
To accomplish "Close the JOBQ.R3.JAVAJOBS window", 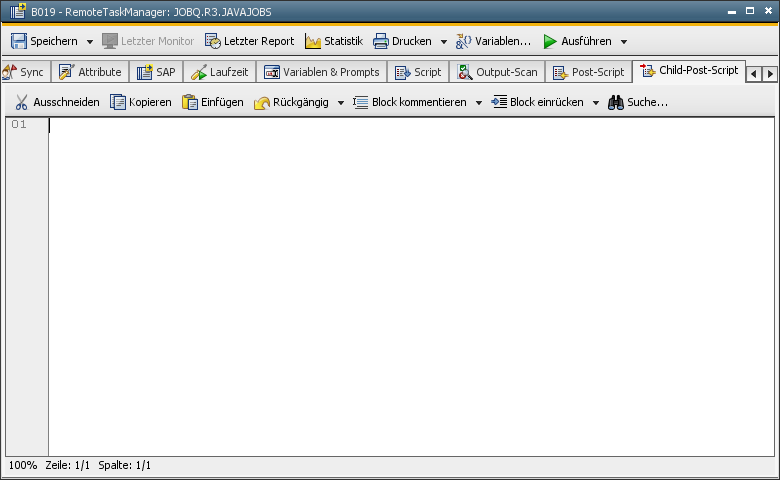I will (x=768, y=11).
